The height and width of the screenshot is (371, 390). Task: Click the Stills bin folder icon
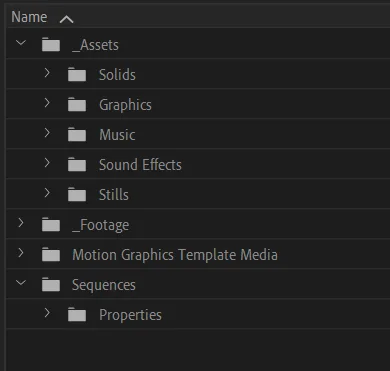click(x=77, y=195)
